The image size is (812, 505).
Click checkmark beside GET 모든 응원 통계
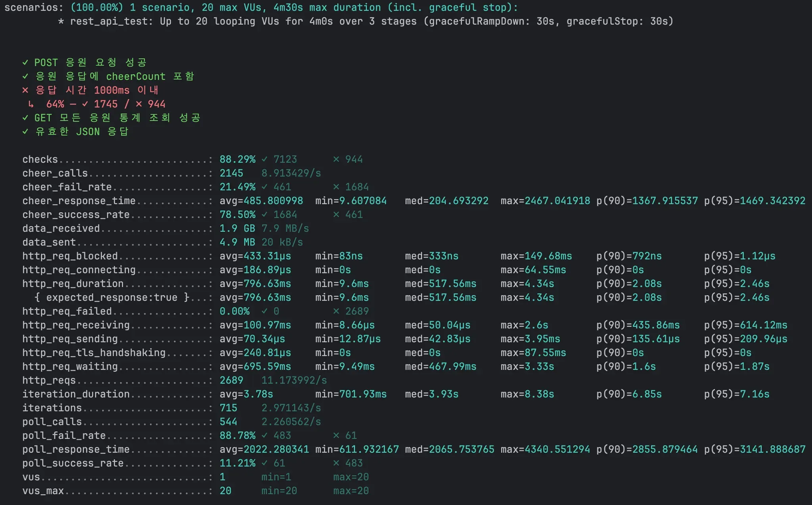pyautogui.click(x=25, y=118)
